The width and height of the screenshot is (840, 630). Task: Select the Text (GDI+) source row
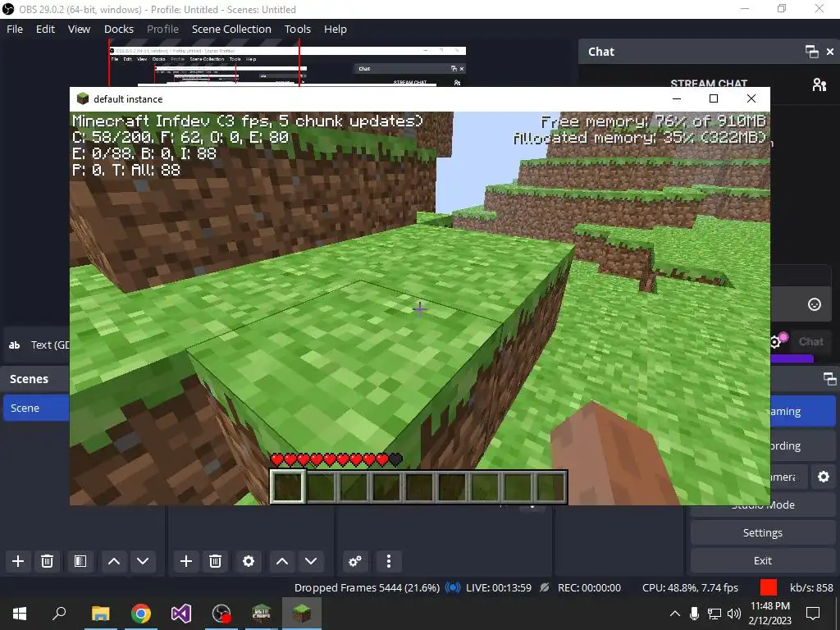tap(36, 345)
